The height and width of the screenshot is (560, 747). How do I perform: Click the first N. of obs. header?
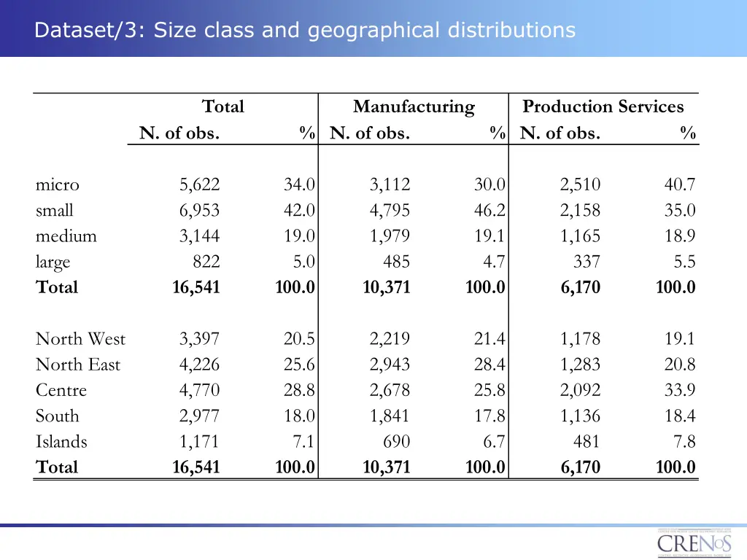(x=179, y=133)
